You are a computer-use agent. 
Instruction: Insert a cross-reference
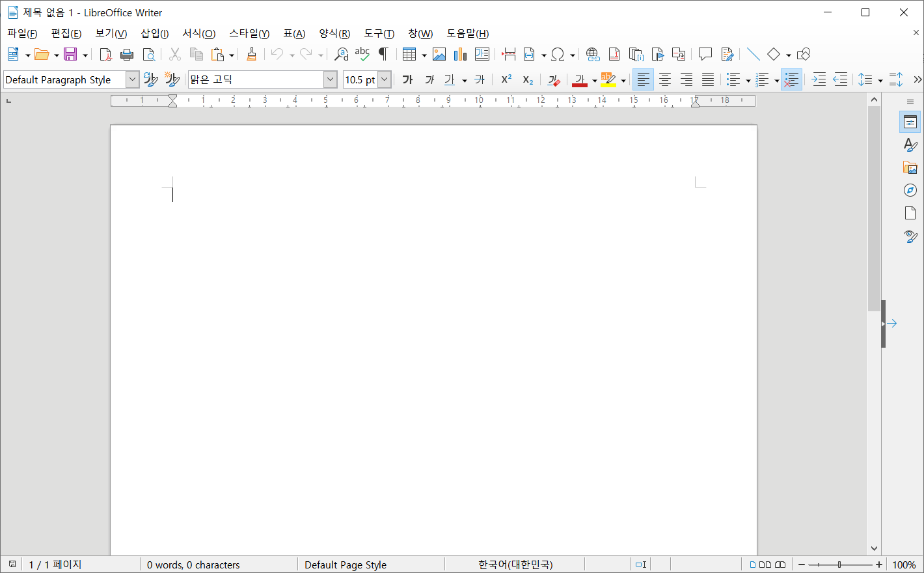pos(679,55)
